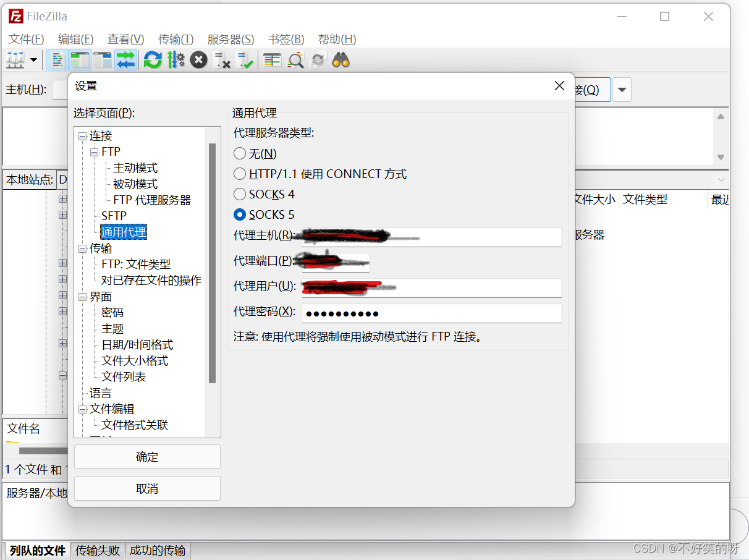749x560 pixels.
Task: Select the 密码 settings page
Action: [112, 313]
